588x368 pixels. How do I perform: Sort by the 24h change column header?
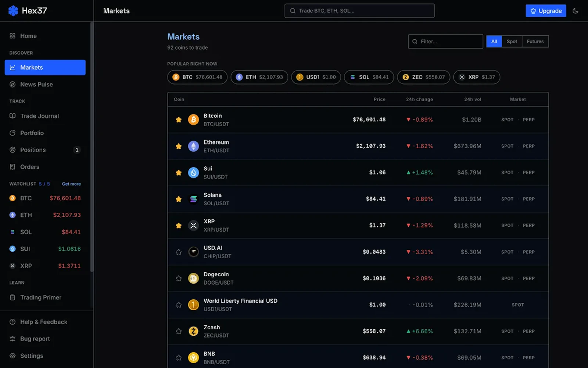[x=419, y=99]
